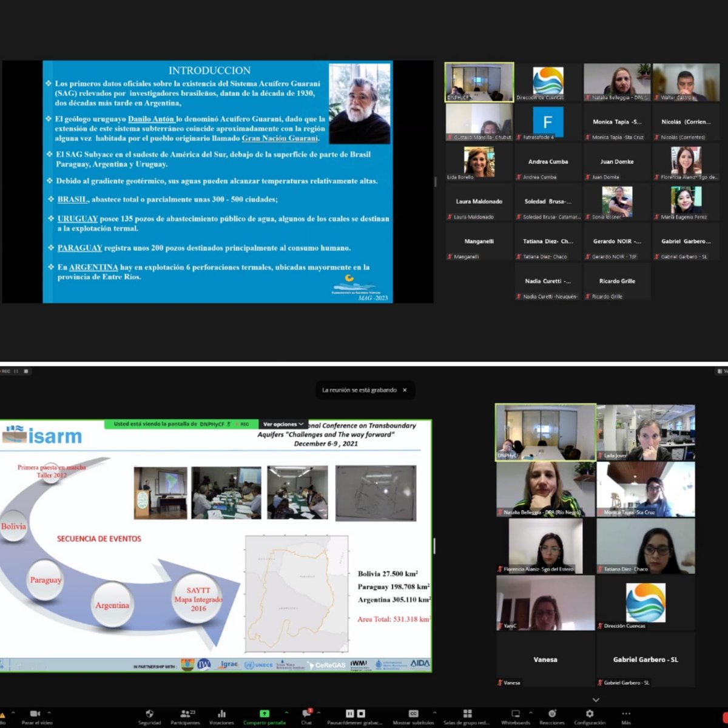Image resolution: width=728 pixels, height=728 pixels.
Task: Select the Futrasafode 4 participant tile
Action: tap(548, 121)
